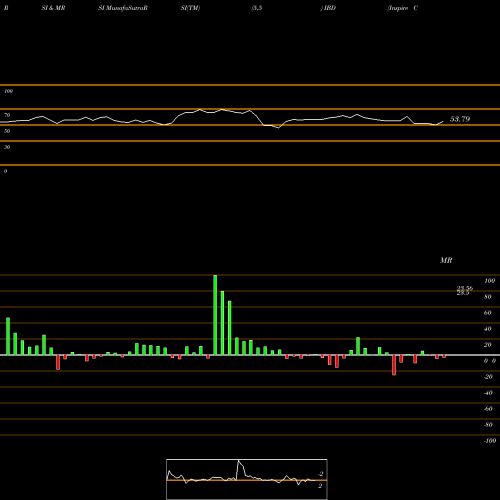Viewport: 500px width, 500px height.
Task: Select the 'SI MunafaSutraR' header text
Action: point(123,8)
